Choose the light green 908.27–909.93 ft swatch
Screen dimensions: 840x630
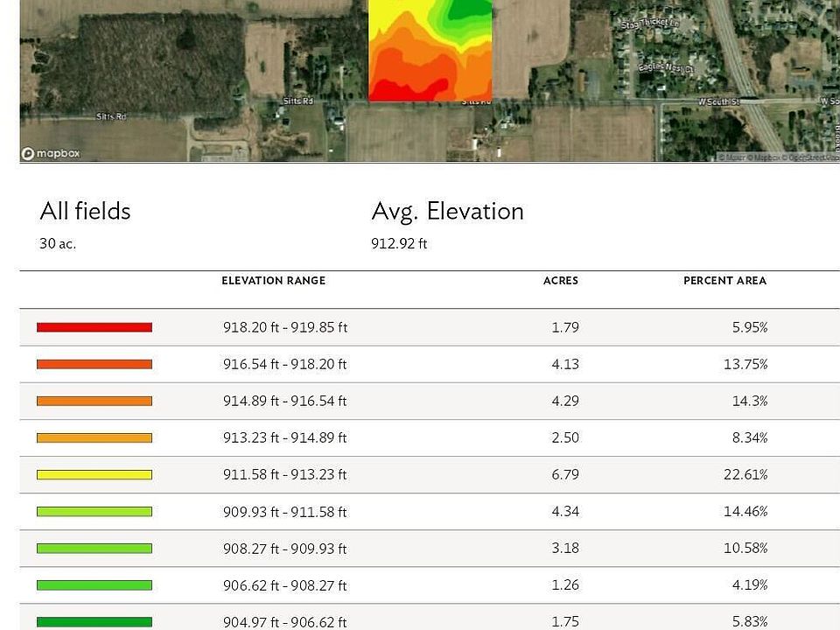click(x=94, y=548)
